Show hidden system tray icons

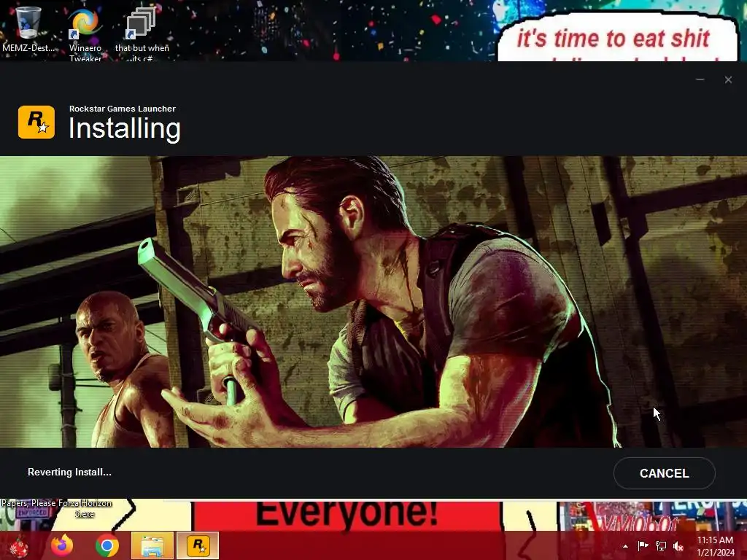point(625,546)
